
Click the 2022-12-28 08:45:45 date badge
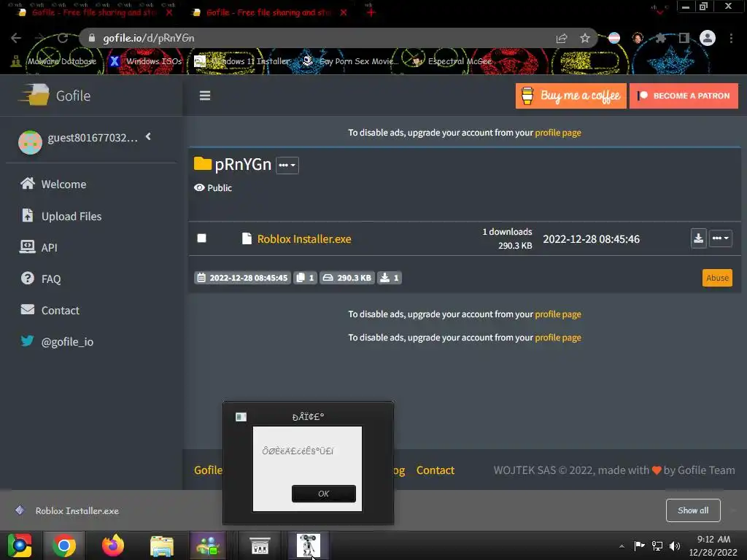point(242,278)
